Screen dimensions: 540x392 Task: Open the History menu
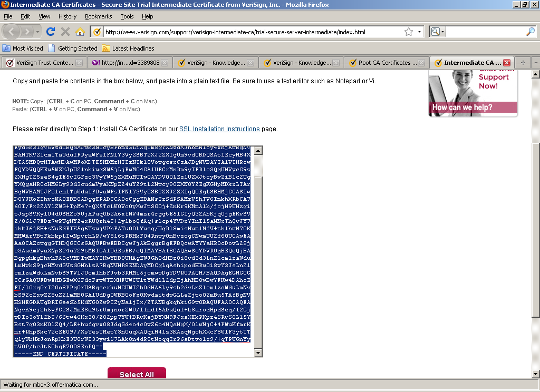(x=67, y=16)
